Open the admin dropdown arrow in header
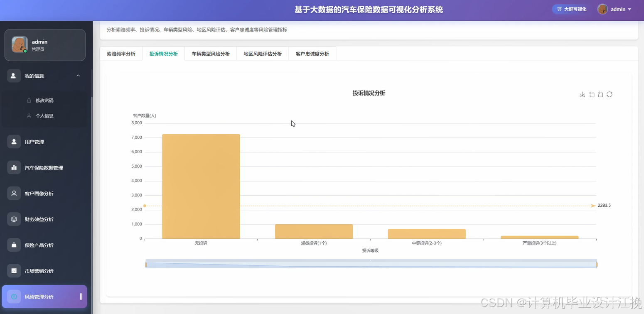Screen dimensions: 644x314 click(x=629, y=9)
